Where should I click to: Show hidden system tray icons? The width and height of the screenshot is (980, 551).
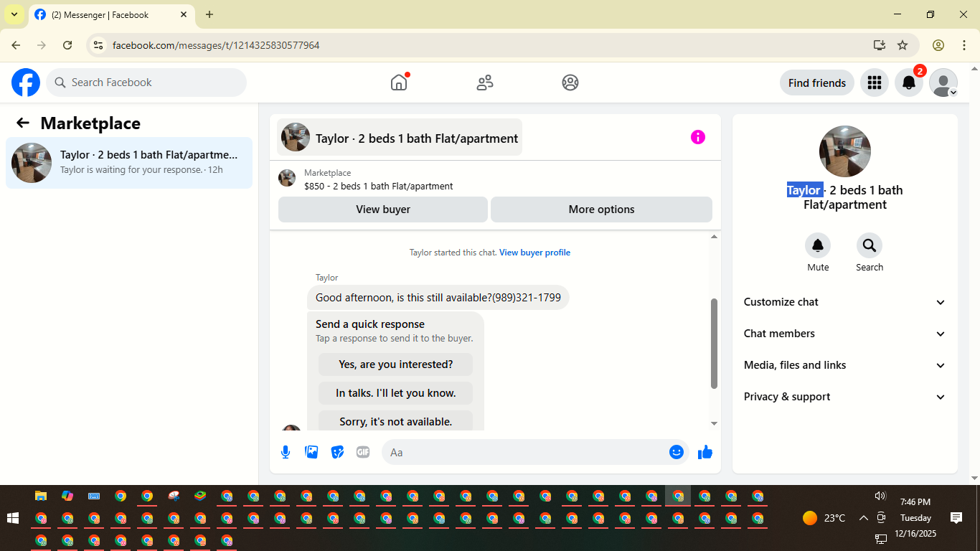click(x=863, y=518)
